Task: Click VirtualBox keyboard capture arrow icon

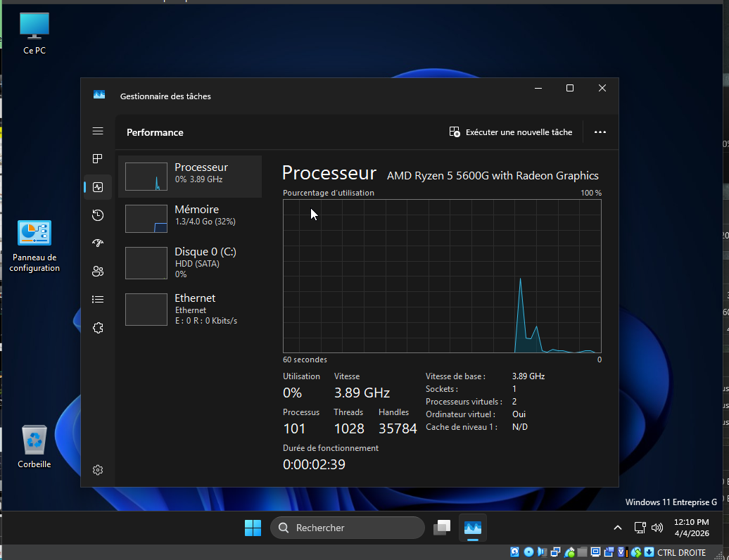Action: coord(649,552)
